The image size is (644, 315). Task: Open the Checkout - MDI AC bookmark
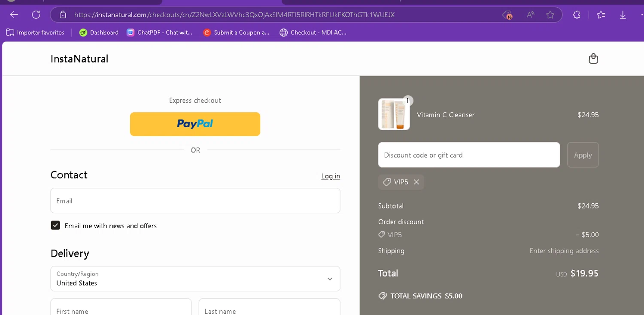(x=313, y=32)
